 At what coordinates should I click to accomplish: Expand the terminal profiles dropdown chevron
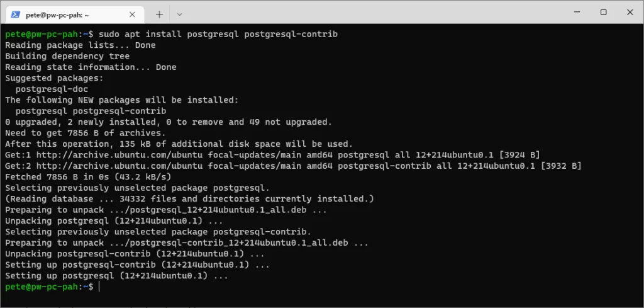pyautogui.click(x=179, y=14)
